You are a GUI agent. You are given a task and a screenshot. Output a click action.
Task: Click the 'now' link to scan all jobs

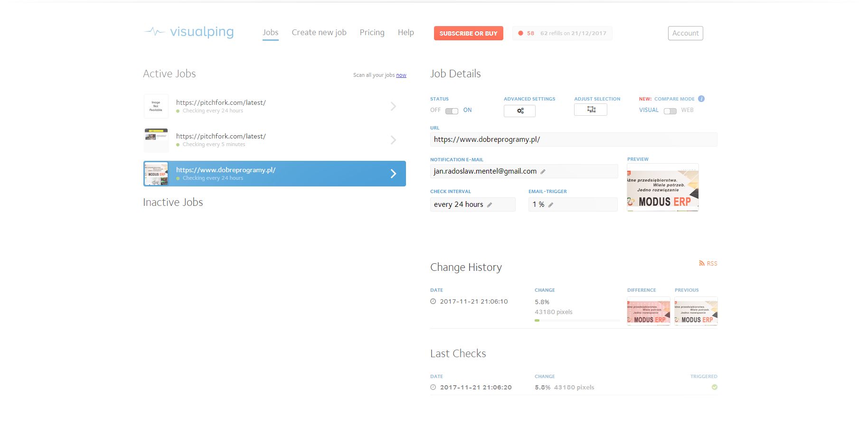click(401, 75)
